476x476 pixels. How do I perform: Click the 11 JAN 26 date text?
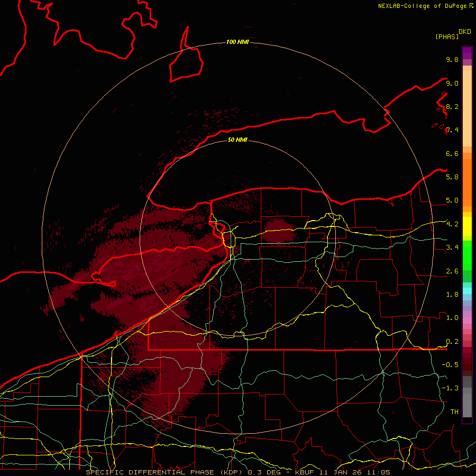click(x=340, y=472)
